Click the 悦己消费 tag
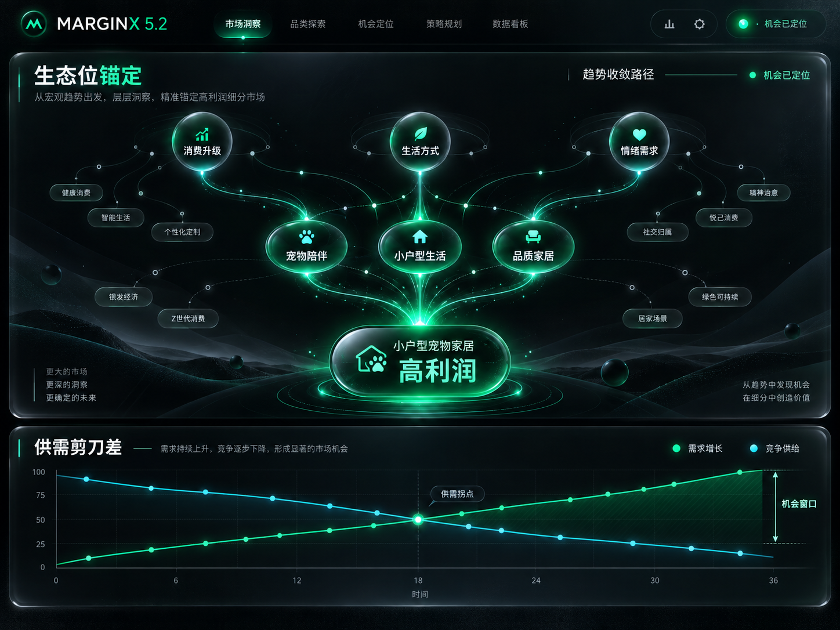The width and height of the screenshot is (840, 630). [724, 218]
